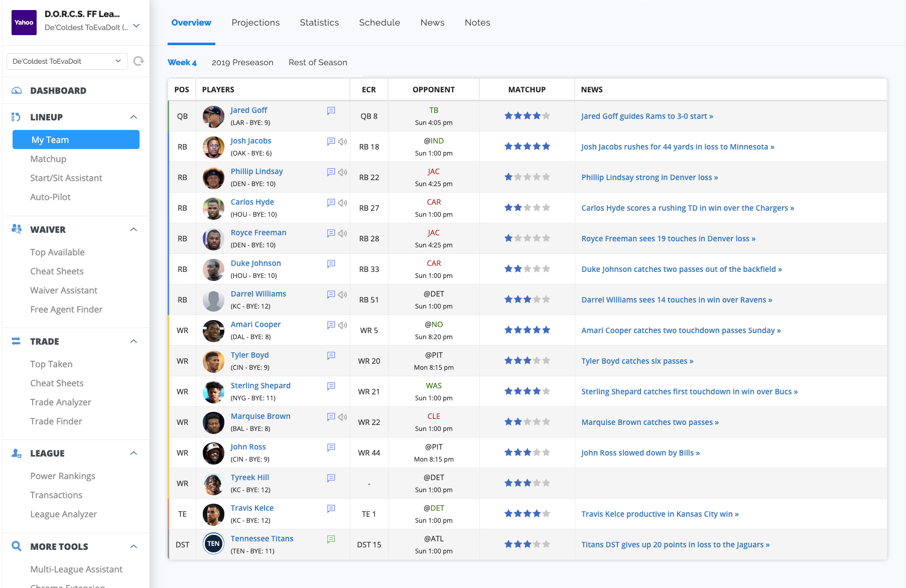906x588 pixels.
Task: Click the ECR column header
Action: [x=369, y=90]
